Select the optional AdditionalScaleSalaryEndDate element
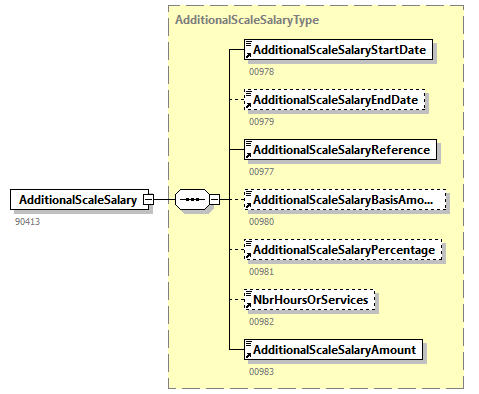Image resolution: width=479 pixels, height=394 pixels. [x=335, y=100]
